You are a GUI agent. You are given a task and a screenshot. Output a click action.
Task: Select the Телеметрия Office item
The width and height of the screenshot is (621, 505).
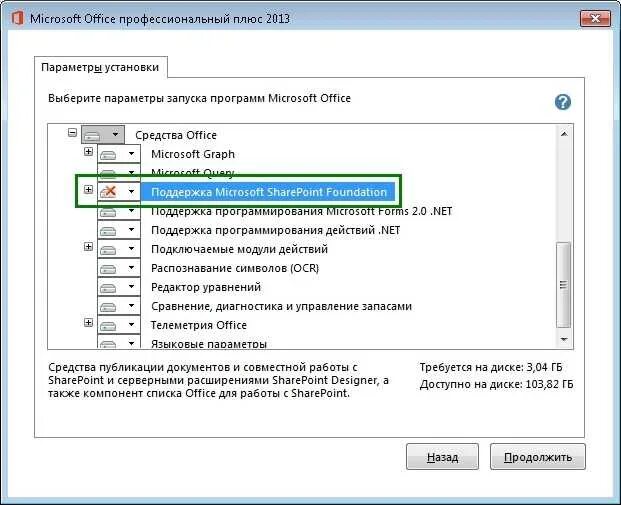tap(199, 325)
